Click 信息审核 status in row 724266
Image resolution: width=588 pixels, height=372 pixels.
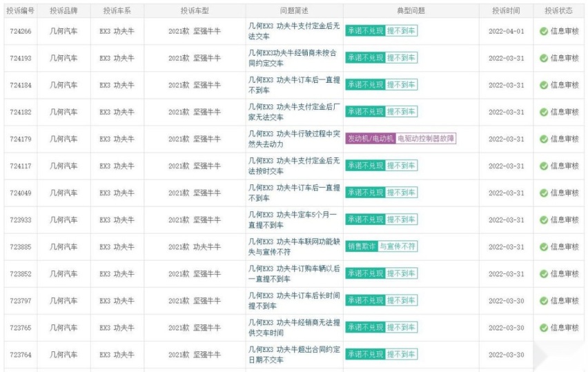[565, 31]
